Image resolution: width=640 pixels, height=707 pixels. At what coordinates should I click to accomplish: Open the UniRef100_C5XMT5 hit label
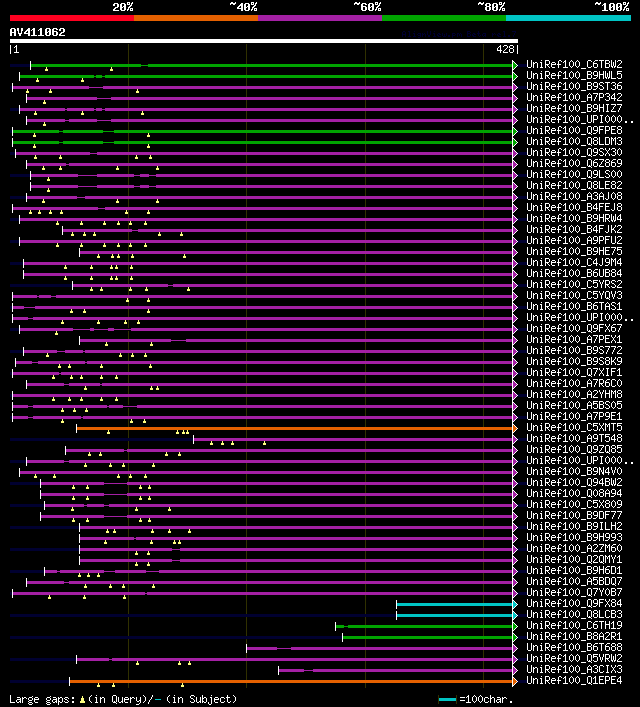[x=574, y=427]
